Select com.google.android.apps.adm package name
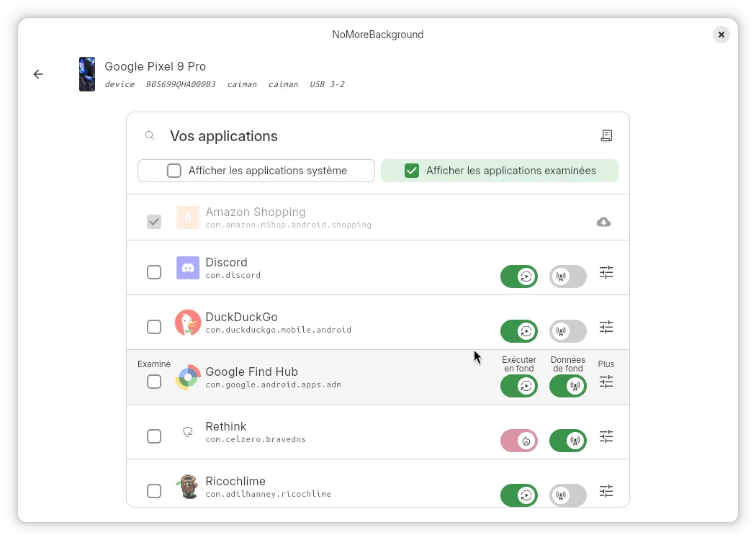 click(274, 384)
